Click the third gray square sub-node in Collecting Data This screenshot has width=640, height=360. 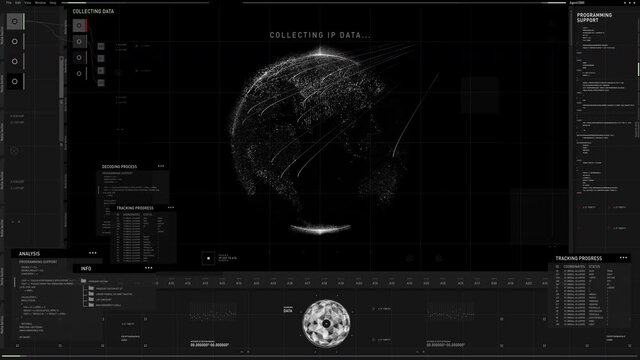pos(101,71)
